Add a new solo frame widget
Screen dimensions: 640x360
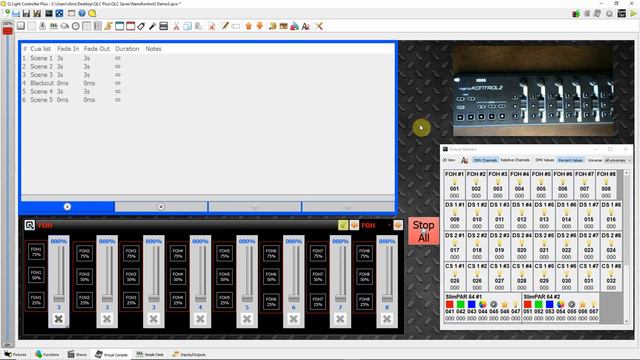[131, 26]
